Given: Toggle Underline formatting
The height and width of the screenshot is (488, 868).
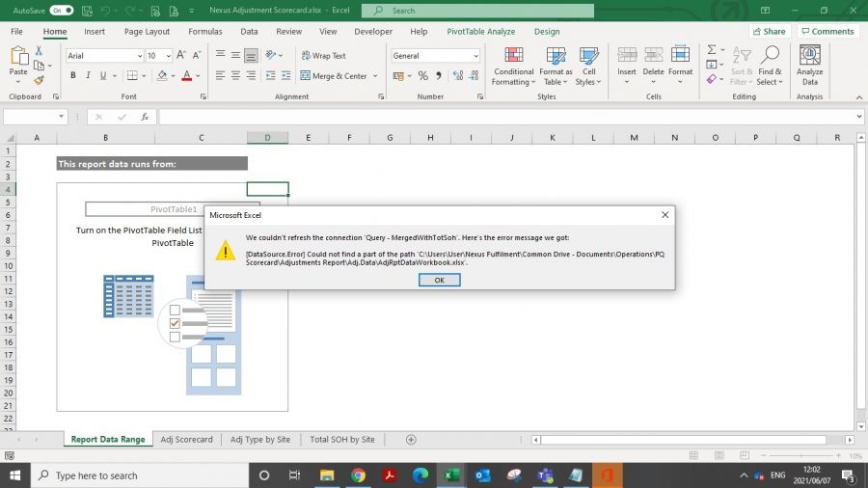Looking at the screenshot, I should (x=103, y=75).
